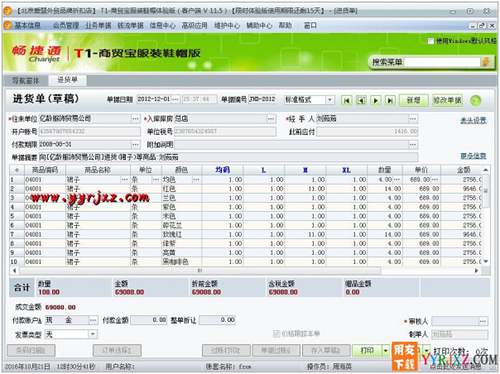Open the 会员管理 menu

coord(66,25)
